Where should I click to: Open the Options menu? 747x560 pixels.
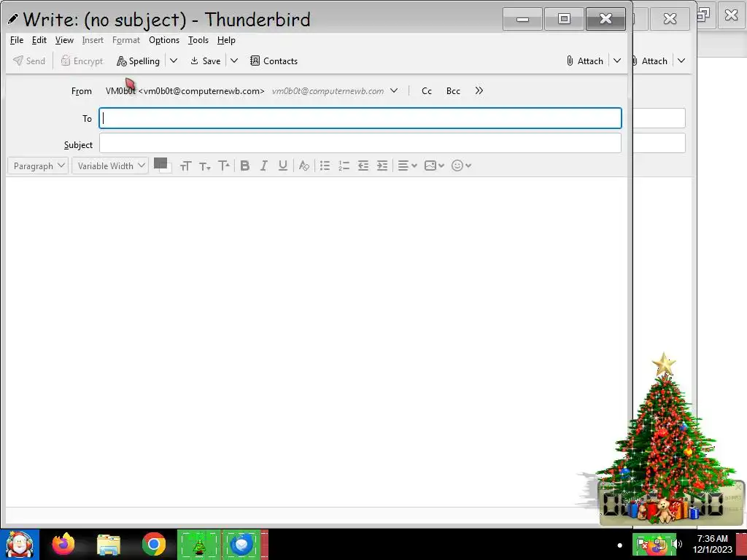click(x=164, y=40)
